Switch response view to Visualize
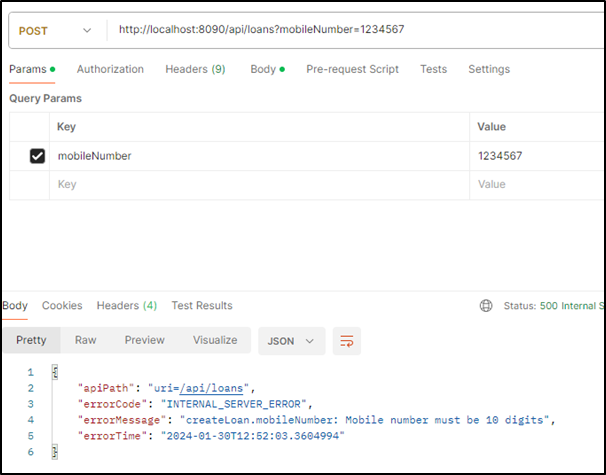606x475 pixels. pos(215,340)
